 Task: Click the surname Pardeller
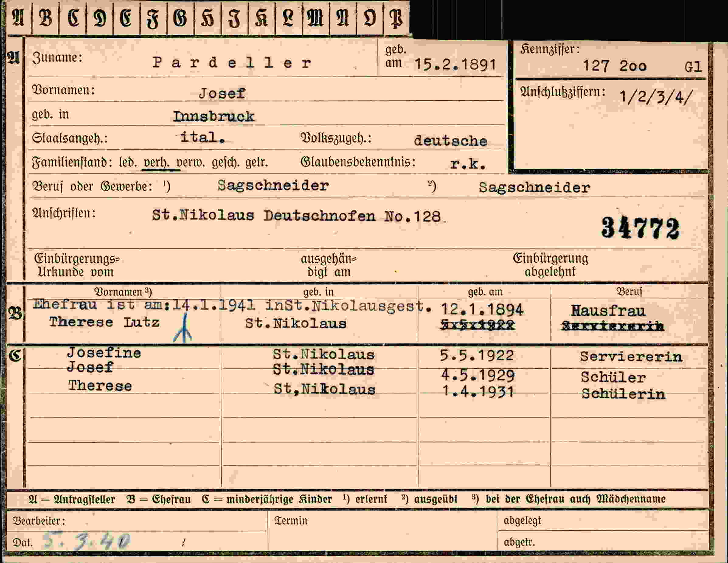(232, 62)
